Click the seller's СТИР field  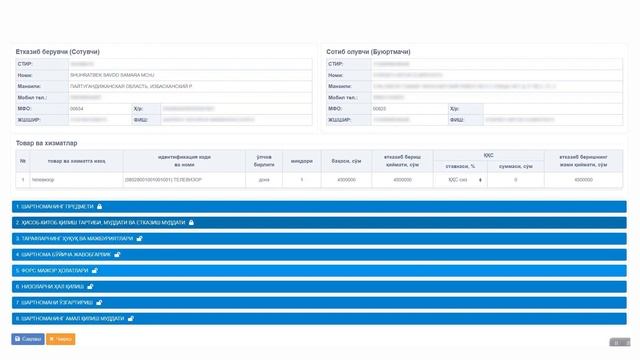(x=190, y=64)
